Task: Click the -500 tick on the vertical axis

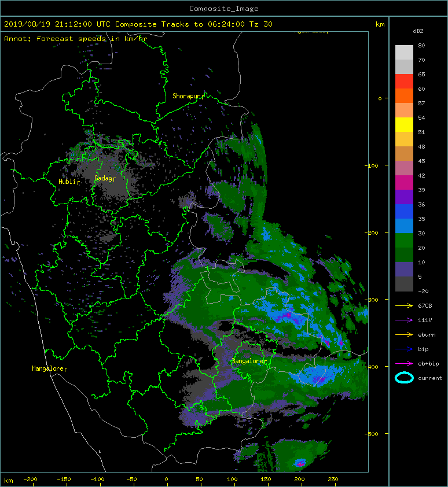Action: pyautogui.click(x=372, y=434)
